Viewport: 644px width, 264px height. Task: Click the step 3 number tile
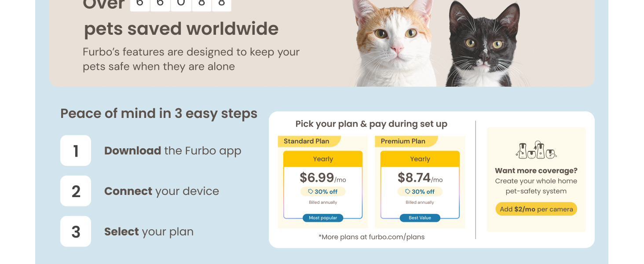pos(76,231)
